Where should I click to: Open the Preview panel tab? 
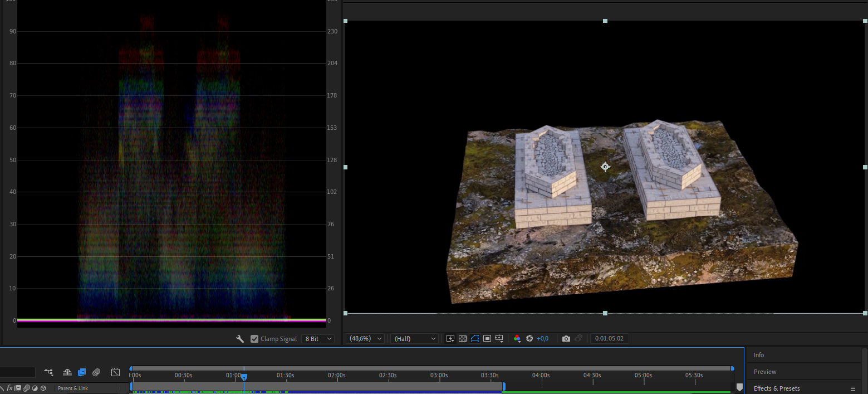765,372
